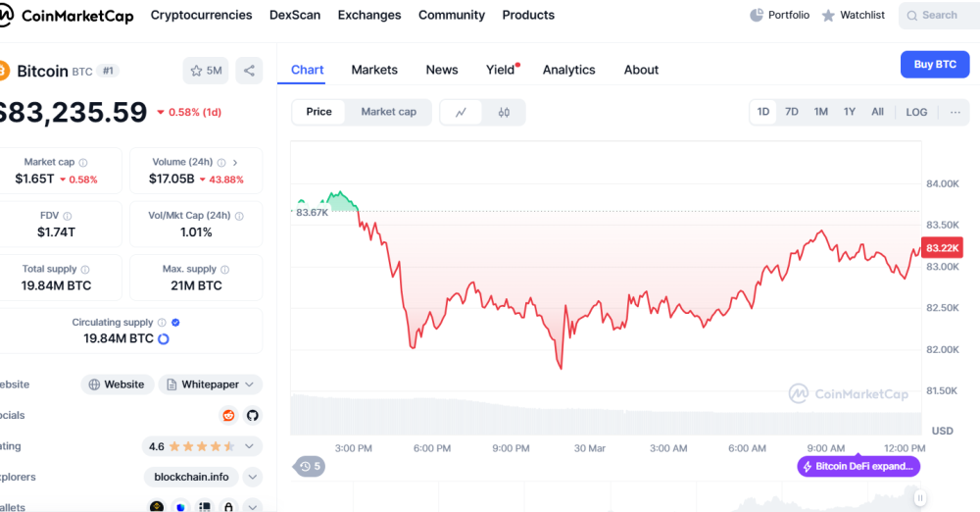
Task: Open the first wallet icon
Action: [x=156, y=506]
